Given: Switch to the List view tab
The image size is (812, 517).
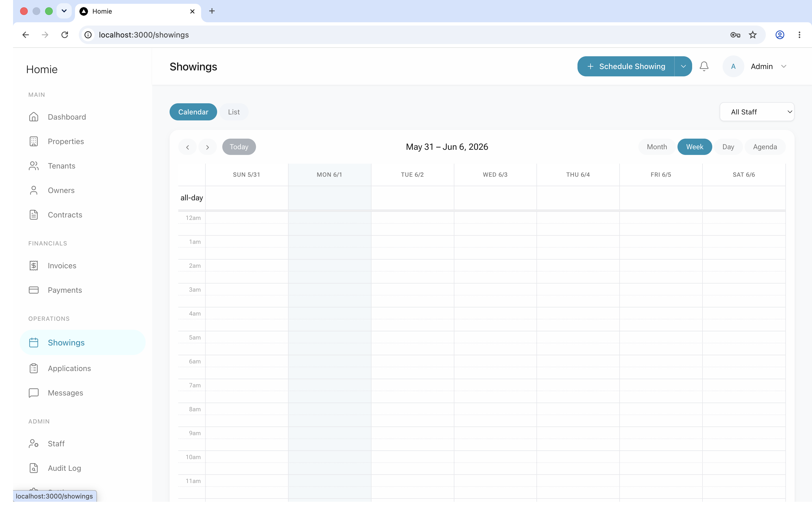Looking at the screenshot, I should (x=234, y=112).
